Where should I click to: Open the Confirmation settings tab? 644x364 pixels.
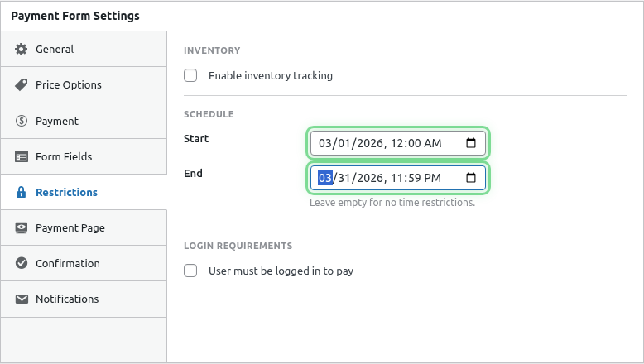click(x=68, y=263)
